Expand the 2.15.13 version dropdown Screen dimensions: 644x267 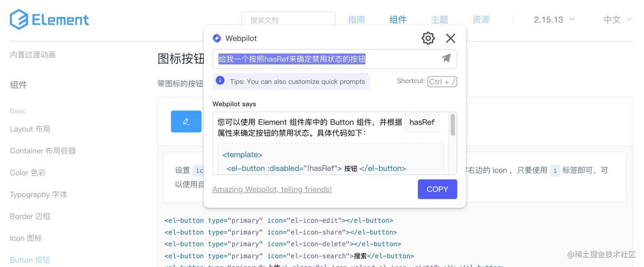[x=554, y=20]
